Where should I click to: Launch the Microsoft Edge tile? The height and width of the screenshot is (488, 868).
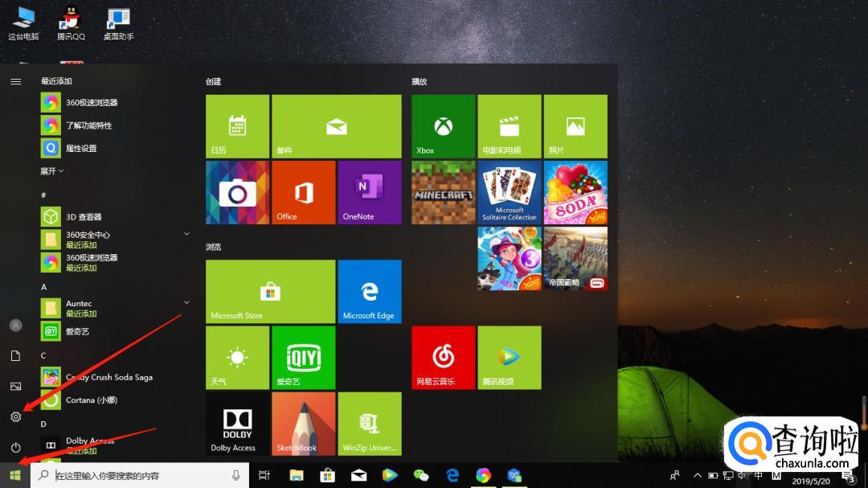pyautogui.click(x=370, y=291)
